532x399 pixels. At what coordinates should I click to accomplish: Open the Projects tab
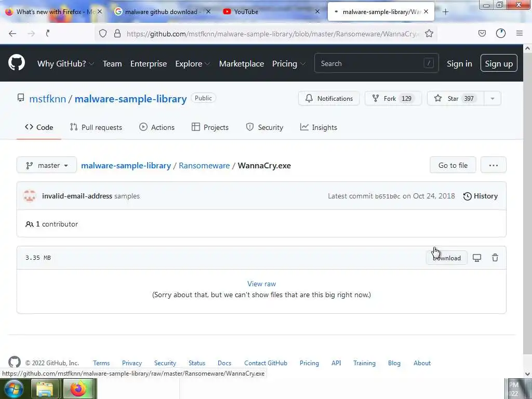coord(210,127)
